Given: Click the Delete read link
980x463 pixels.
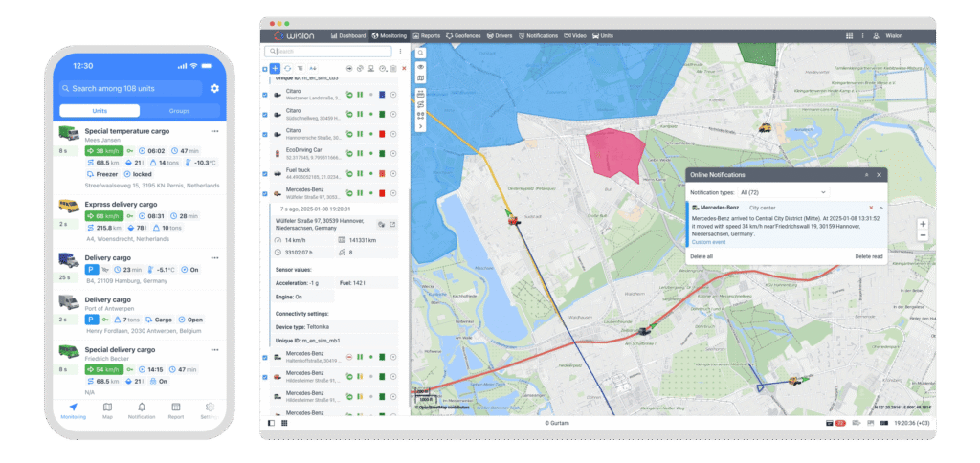Looking at the screenshot, I should pos(868,256).
